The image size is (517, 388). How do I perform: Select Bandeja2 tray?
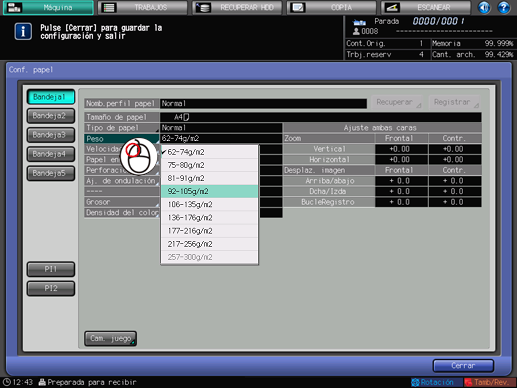pos(51,116)
